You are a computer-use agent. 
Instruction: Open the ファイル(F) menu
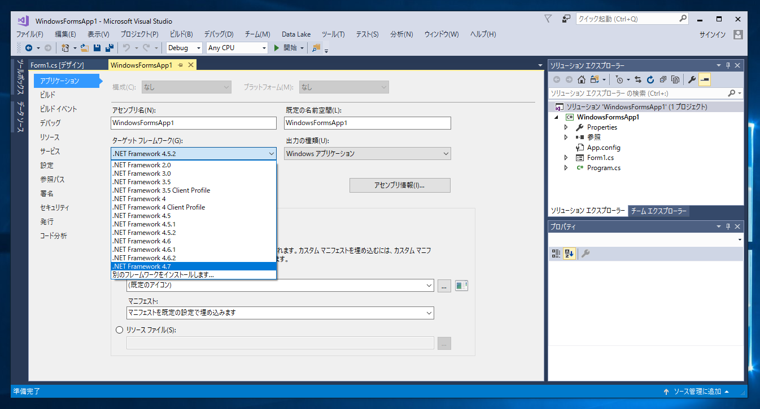pos(30,34)
